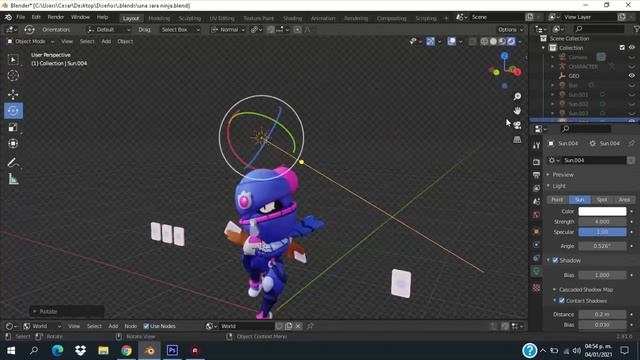640x360 pixels.
Task: Open the Options dropdown
Action: click(510, 29)
